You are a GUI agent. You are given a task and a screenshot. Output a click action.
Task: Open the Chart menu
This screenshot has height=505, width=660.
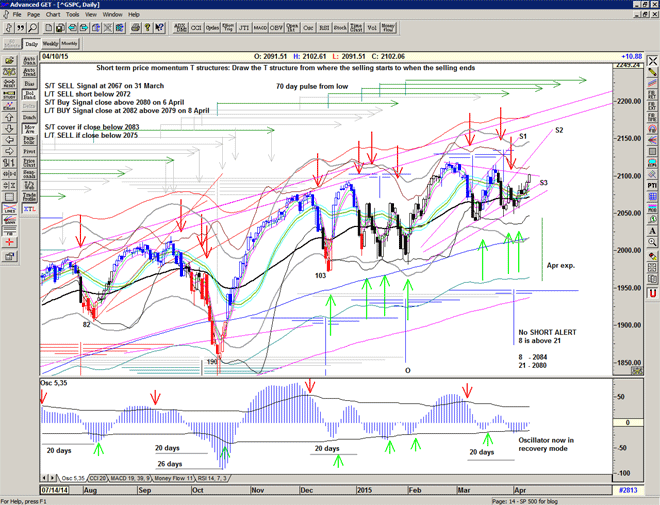click(x=52, y=15)
